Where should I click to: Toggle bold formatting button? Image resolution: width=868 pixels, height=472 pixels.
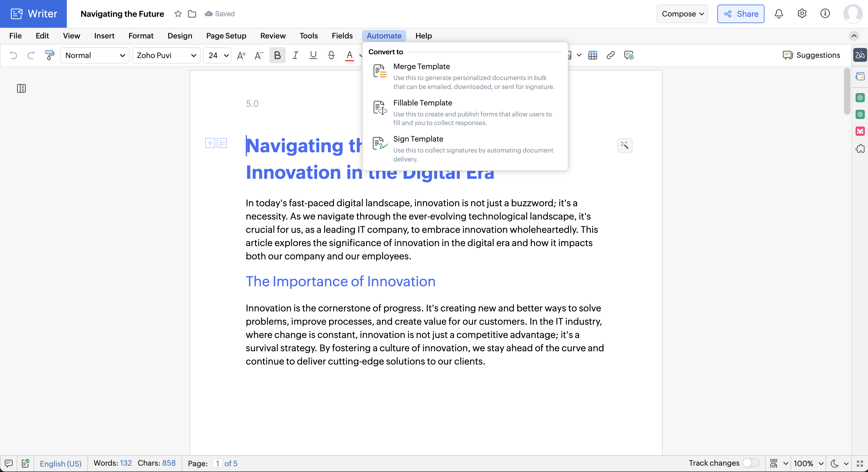click(x=277, y=55)
